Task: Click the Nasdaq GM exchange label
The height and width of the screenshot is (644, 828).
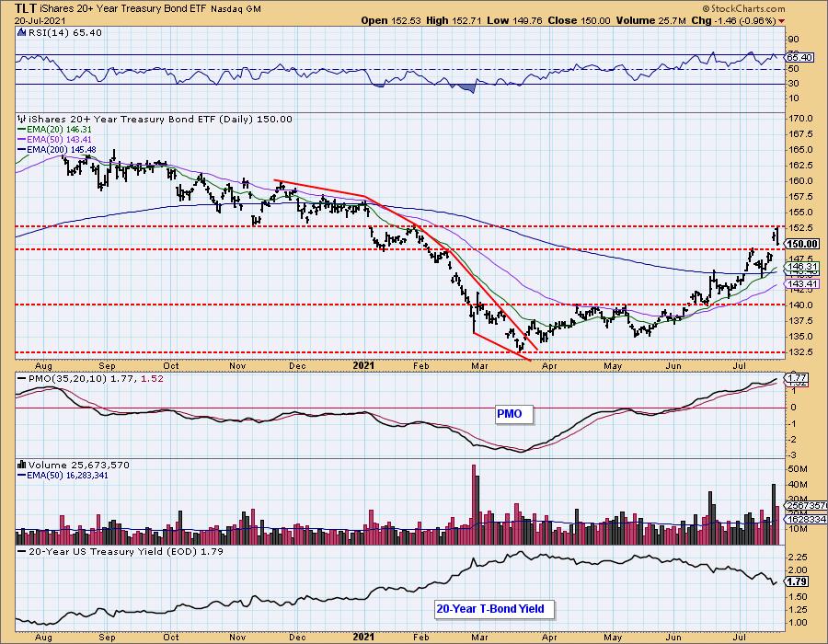Action: click(x=235, y=9)
